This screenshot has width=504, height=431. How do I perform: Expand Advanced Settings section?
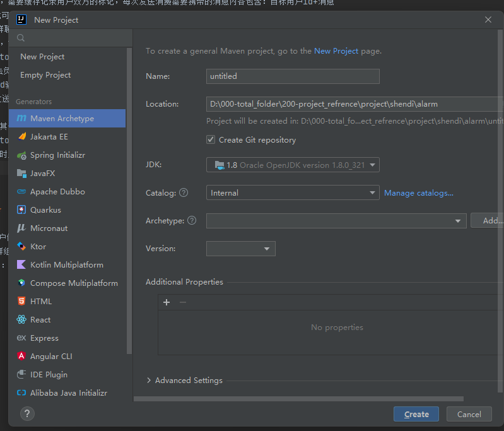pyautogui.click(x=149, y=380)
